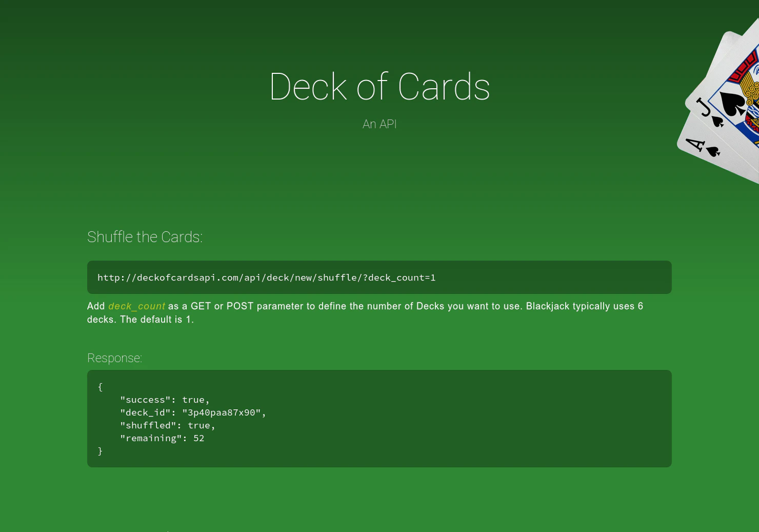Image resolution: width=759 pixels, height=532 pixels.
Task: Click the Deck of Cards page title
Action: (x=379, y=86)
